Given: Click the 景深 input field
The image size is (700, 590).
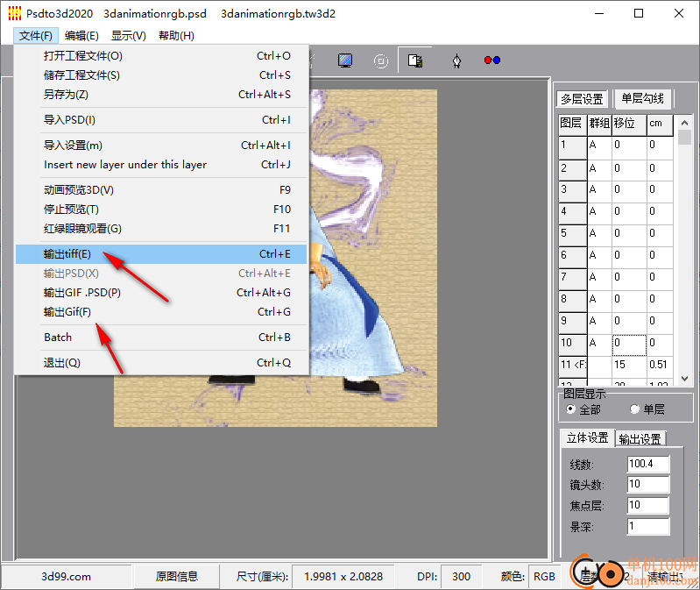Looking at the screenshot, I should (648, 526).
